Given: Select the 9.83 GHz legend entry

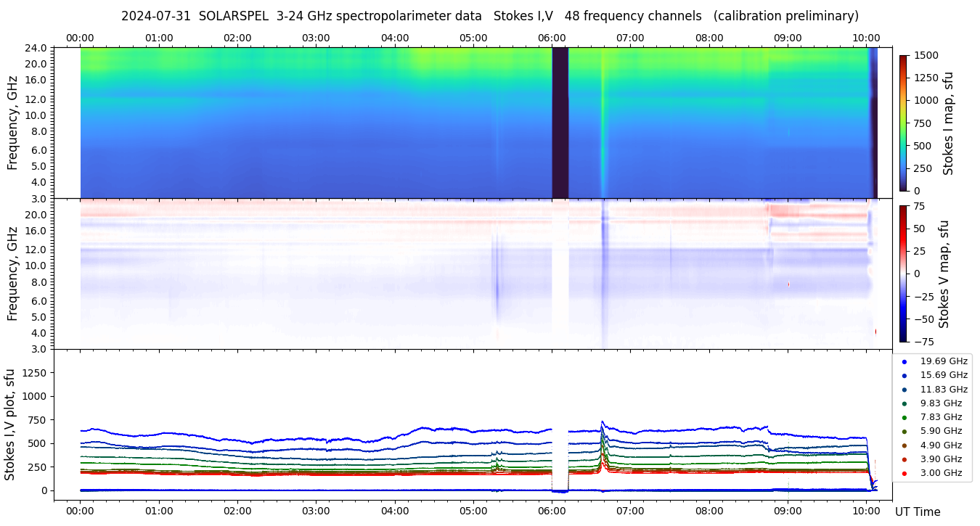Looking at the screenshot, I should pos(941,403).
